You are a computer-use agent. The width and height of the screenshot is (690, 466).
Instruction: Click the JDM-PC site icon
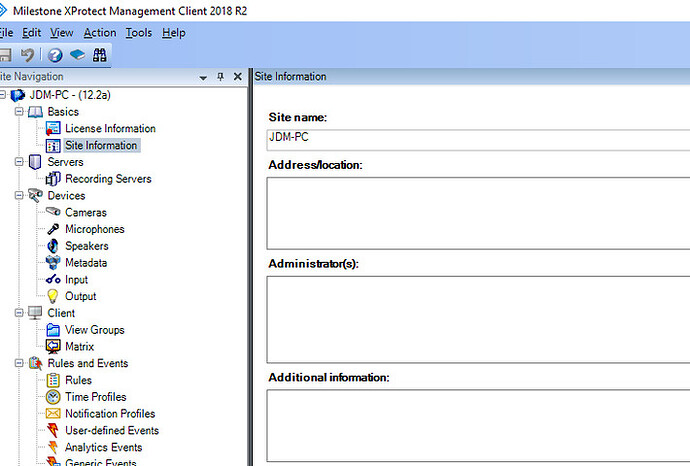point(18,95)
